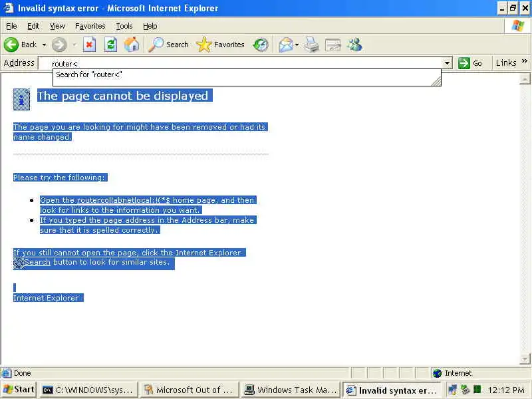Refresh the page with the green arrows icon
Screen dimensions: 532x399
point(110,45)
